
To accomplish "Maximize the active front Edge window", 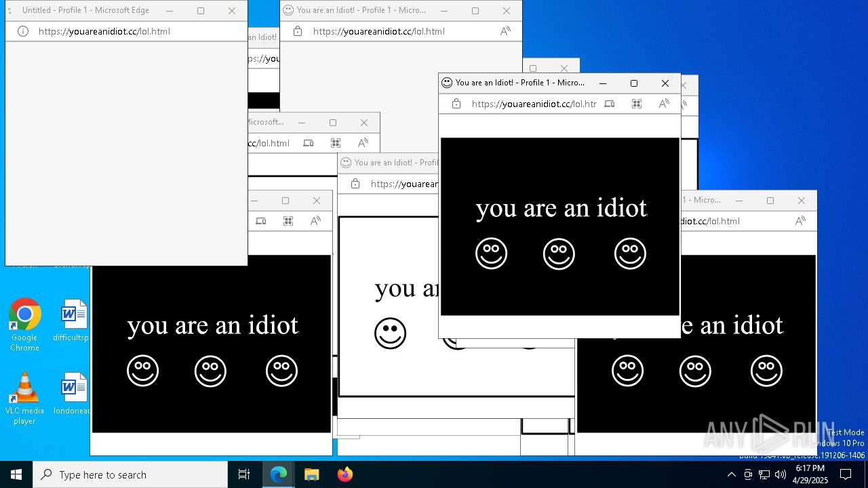I will coord(634,83).
